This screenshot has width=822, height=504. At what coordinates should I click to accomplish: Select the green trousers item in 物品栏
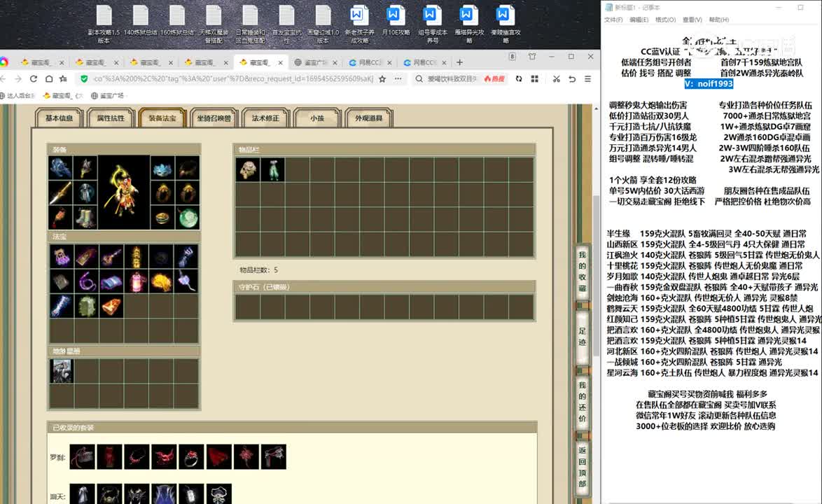272,169
